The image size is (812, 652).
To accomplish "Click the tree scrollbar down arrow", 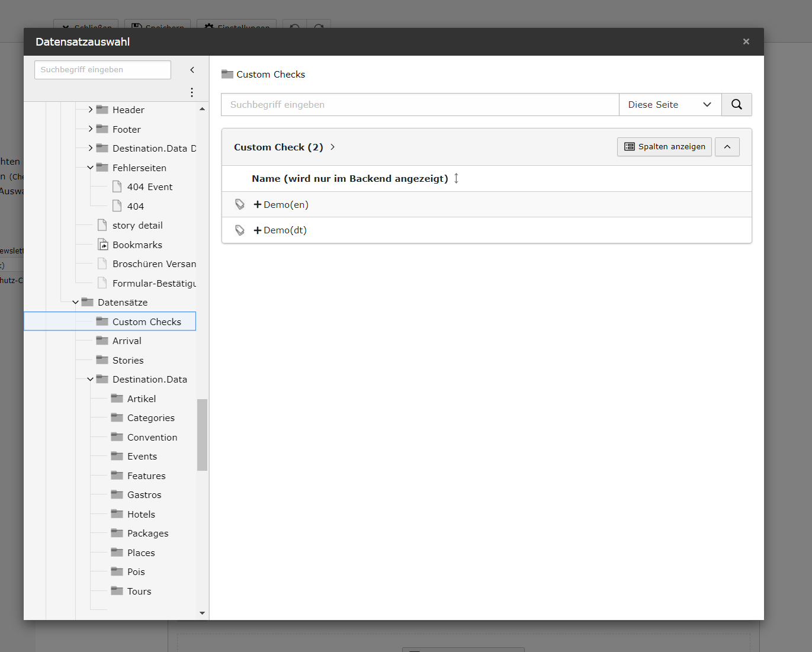I will 203,613.
